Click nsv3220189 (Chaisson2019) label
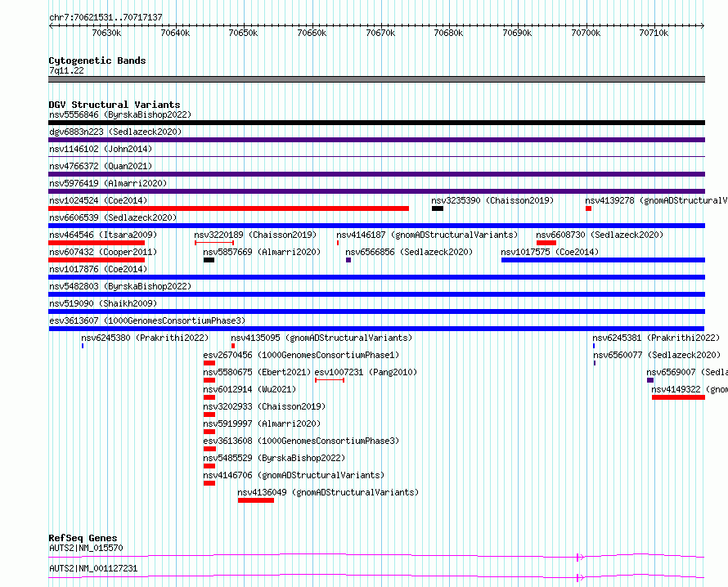 click(x=255, y=235)
